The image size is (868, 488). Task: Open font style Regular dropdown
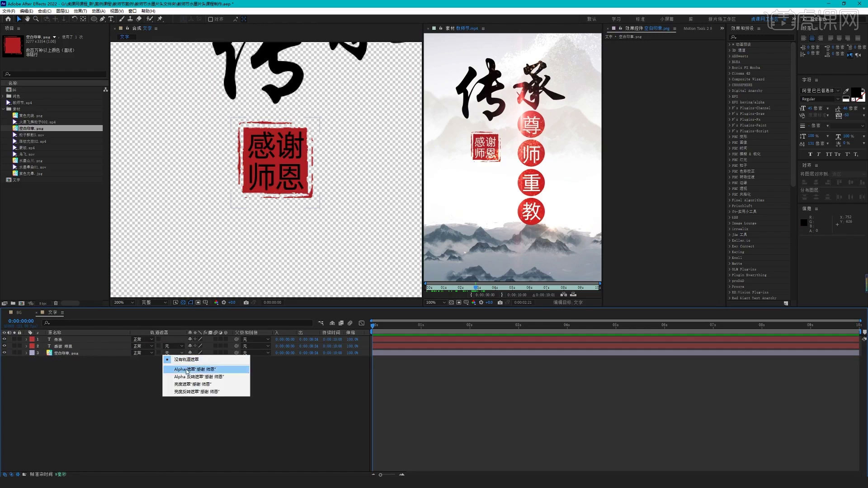[820, 99]
